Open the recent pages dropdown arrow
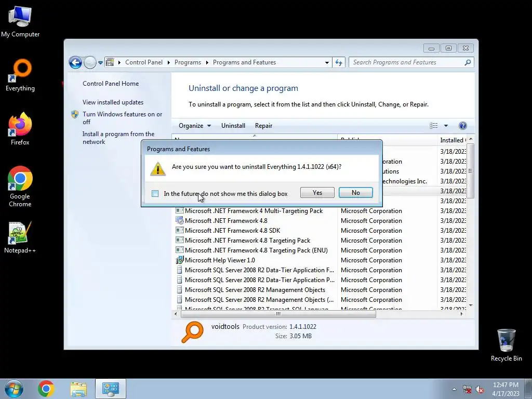This screenshot has width=532, height=399. [x=100, y=62]
